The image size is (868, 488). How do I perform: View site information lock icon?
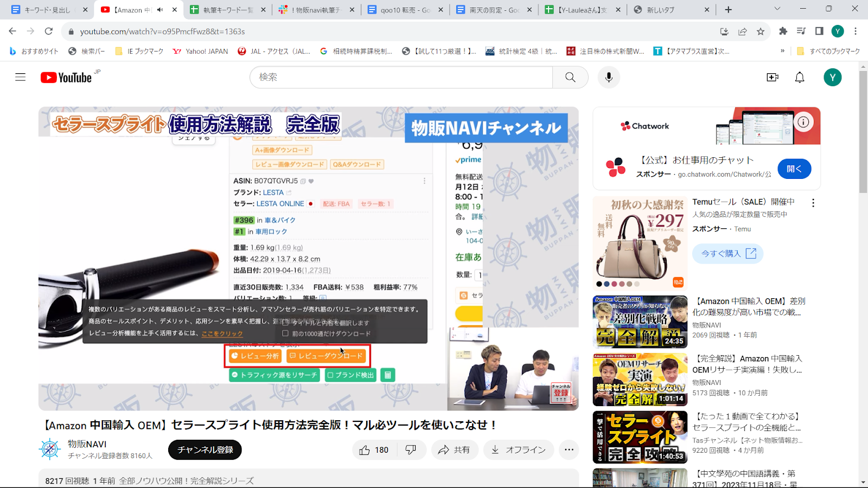[71, 31]
